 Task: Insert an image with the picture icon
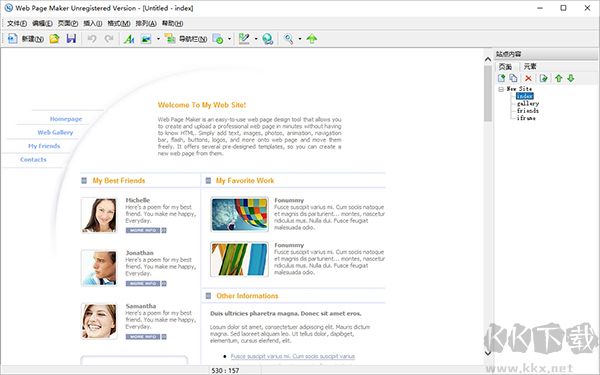(x=146, y=39)
